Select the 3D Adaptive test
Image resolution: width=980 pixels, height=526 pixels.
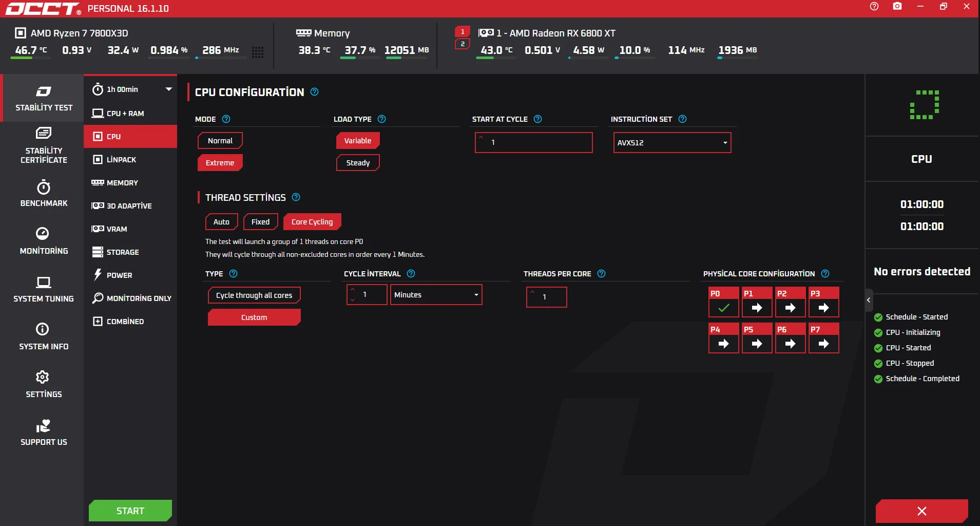pos(130,206)
